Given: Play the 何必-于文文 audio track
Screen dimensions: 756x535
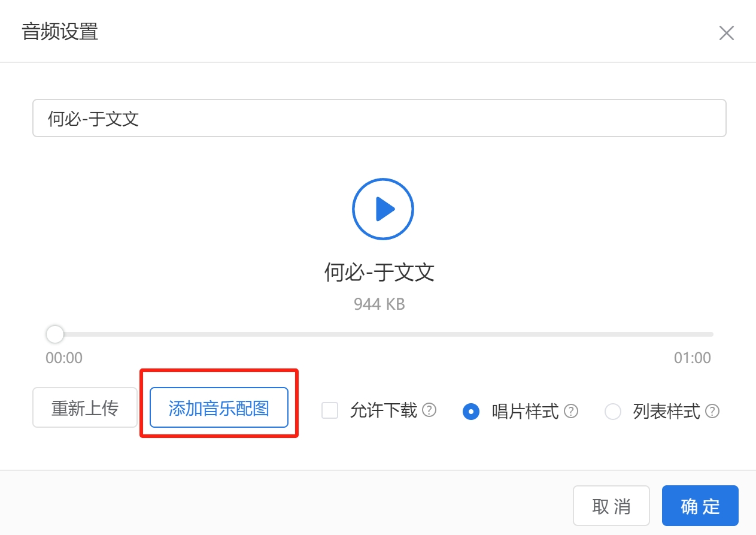Looking at the screenshot, I should pos(383,209).
